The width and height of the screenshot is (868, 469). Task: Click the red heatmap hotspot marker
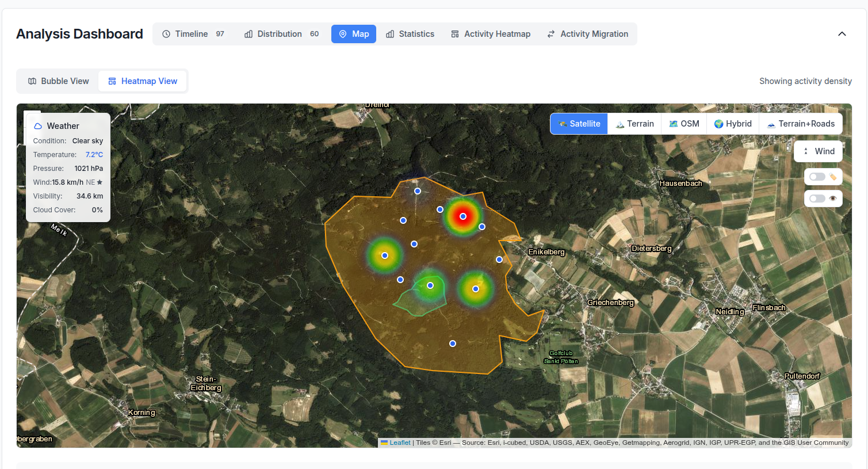click(463, 216)
